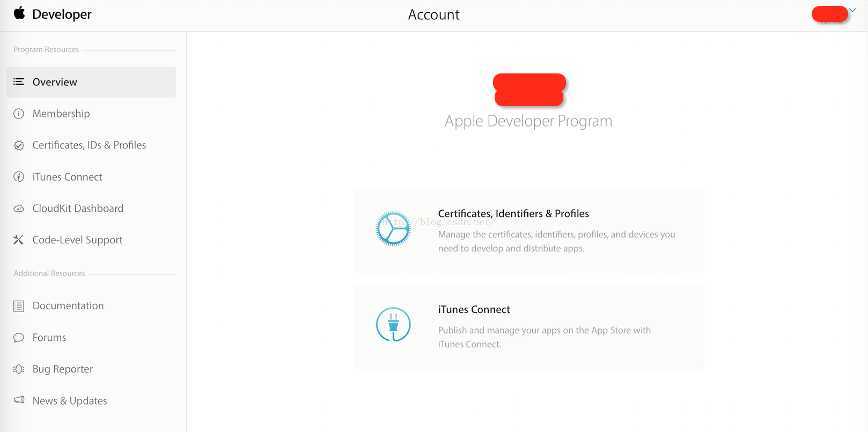Open Forums from the sidebar
868x432 pixels.
click(x=49, y=338)
